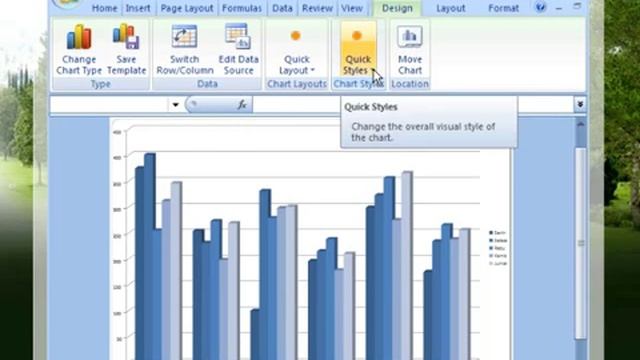
Task: Expand the Quick Styles gallery
Action: [x=358, y=49]
